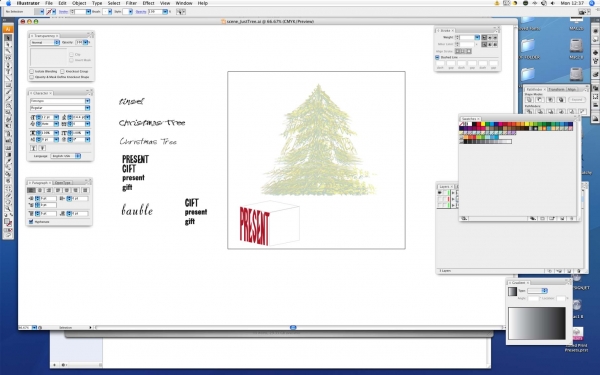600x375 pixels.
Task: Switch to the OpenType tab
Action: click(62, 183)
